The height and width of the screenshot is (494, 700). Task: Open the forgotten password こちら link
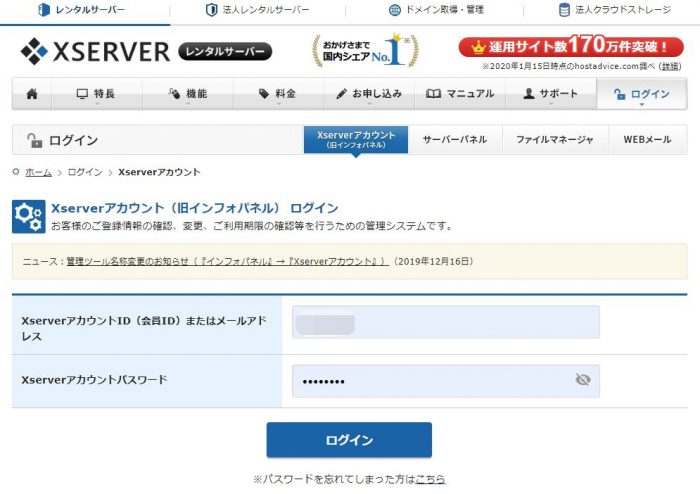coord(430,479)
